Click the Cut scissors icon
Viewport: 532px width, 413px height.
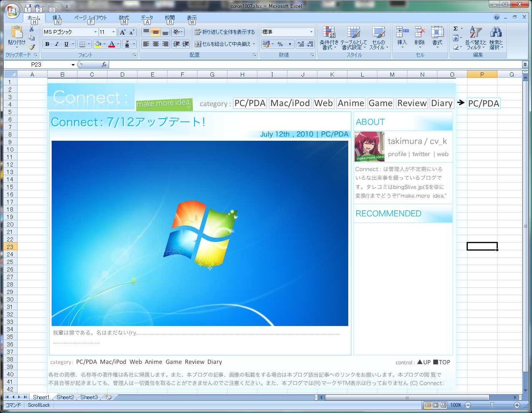pyautogui.click(x=32, y=29)
